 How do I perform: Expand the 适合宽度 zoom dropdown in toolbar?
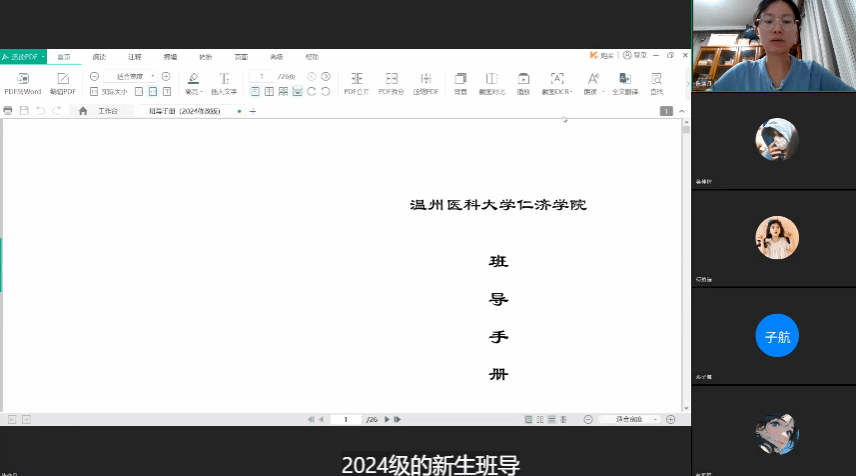153,76
